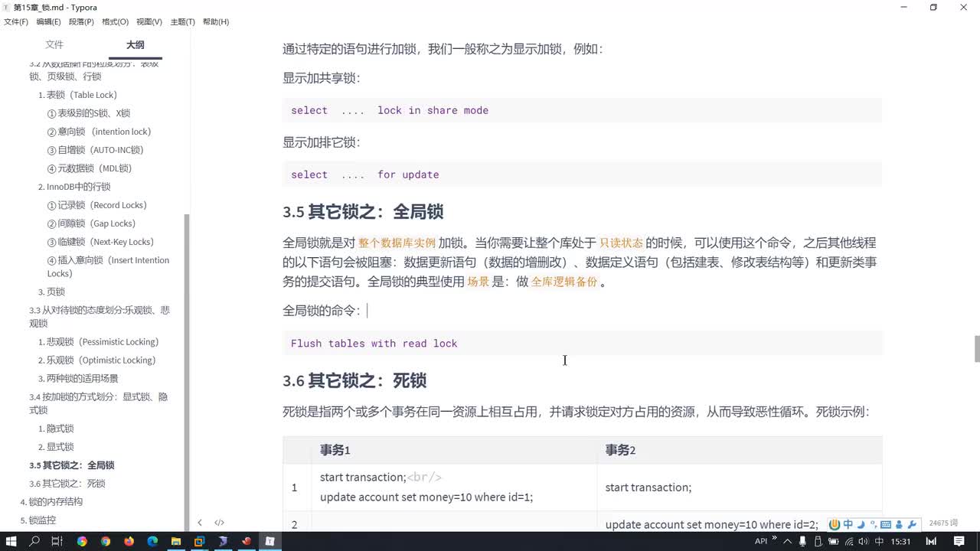The width and height of the screenshot is (980, 551).
Task: Click the battery tray icon
Action: 832,541
